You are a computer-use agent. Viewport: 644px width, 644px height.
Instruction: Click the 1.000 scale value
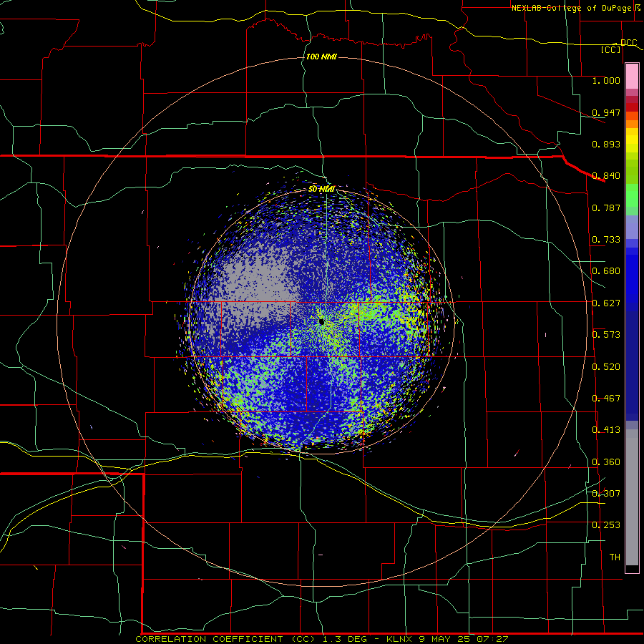[606, 80]
